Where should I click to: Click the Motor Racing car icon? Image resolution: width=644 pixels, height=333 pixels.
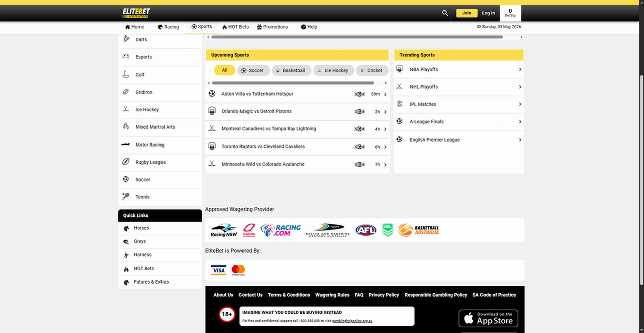click(126, 144)
